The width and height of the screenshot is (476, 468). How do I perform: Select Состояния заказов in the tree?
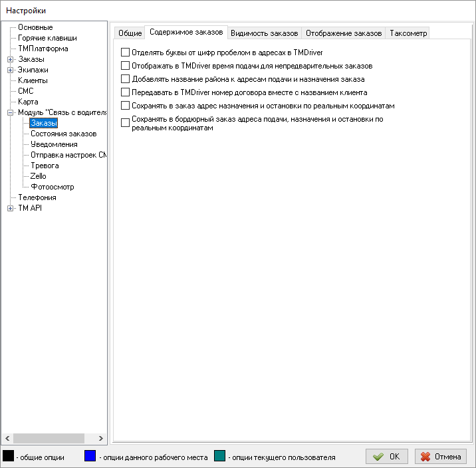(x=63, y=134)
